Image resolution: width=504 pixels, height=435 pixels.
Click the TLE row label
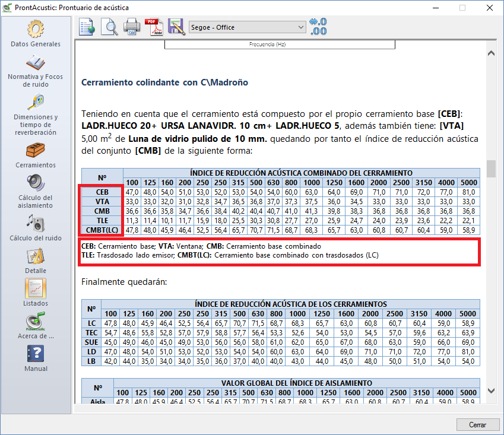point(102,221)
